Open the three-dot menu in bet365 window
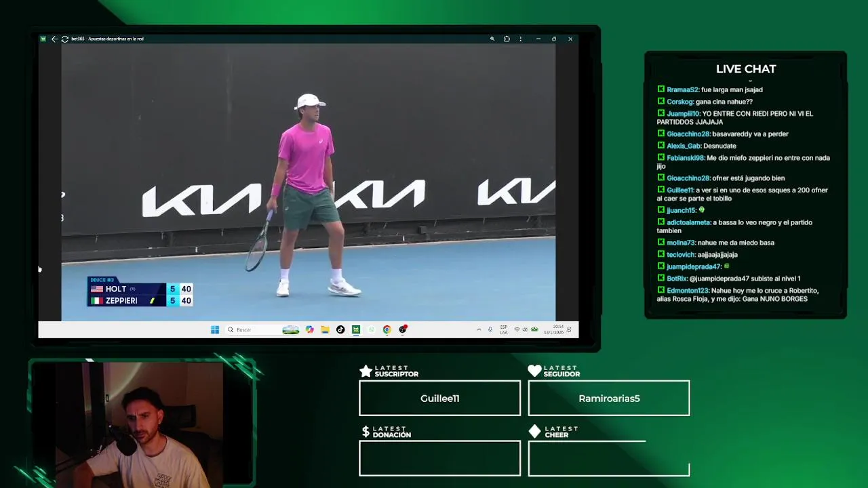The height and width of the screenshot is (488, 868). 521,39
